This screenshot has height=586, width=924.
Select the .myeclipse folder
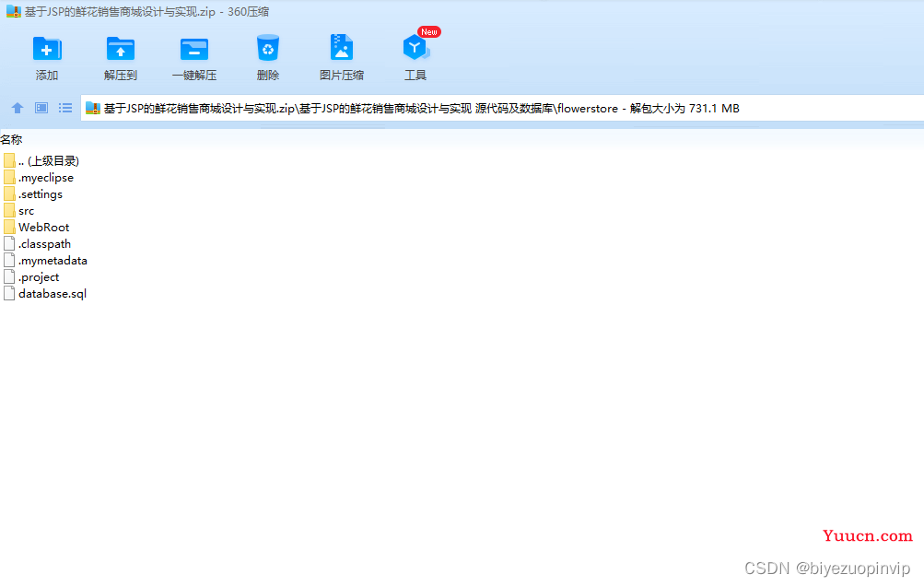(x=39, y=178)
